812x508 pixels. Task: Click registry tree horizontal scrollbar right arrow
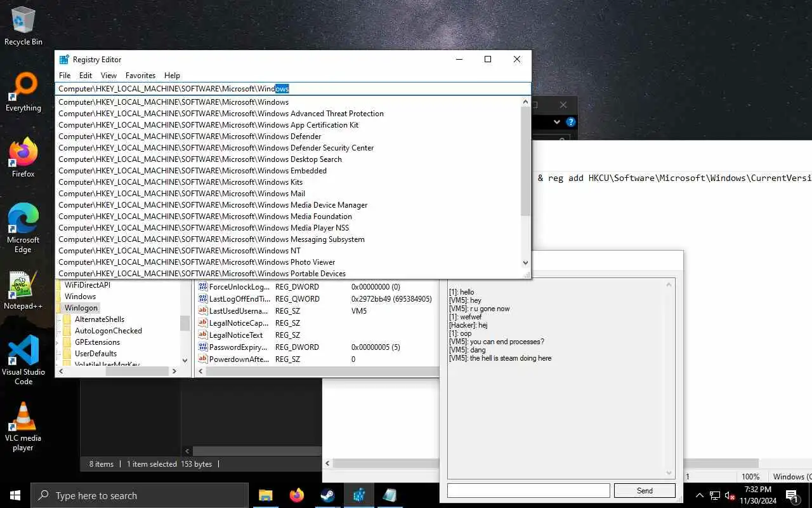click(176, 371)
